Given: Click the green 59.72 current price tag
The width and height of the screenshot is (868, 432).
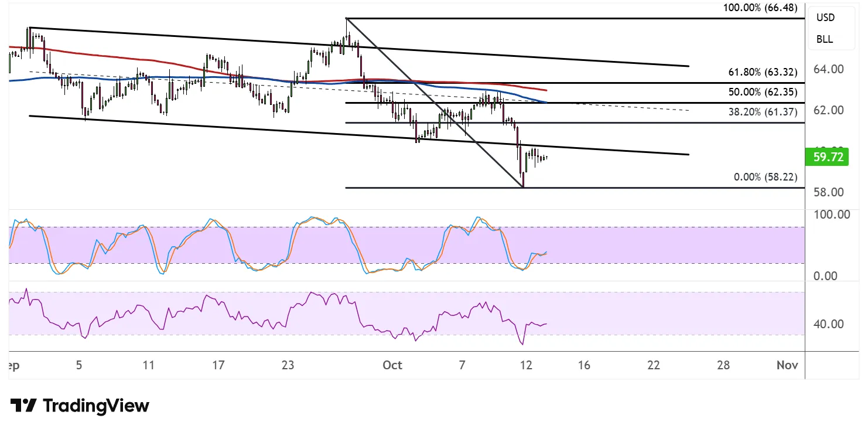Looking at the screenshot, I should pyautogui.click(x=826, y=157).
